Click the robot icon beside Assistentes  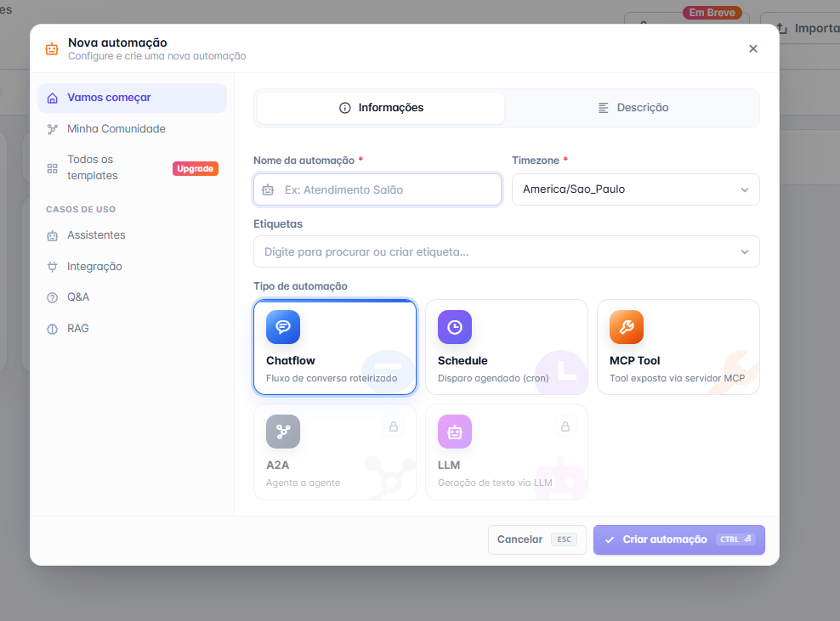point(53,235)
